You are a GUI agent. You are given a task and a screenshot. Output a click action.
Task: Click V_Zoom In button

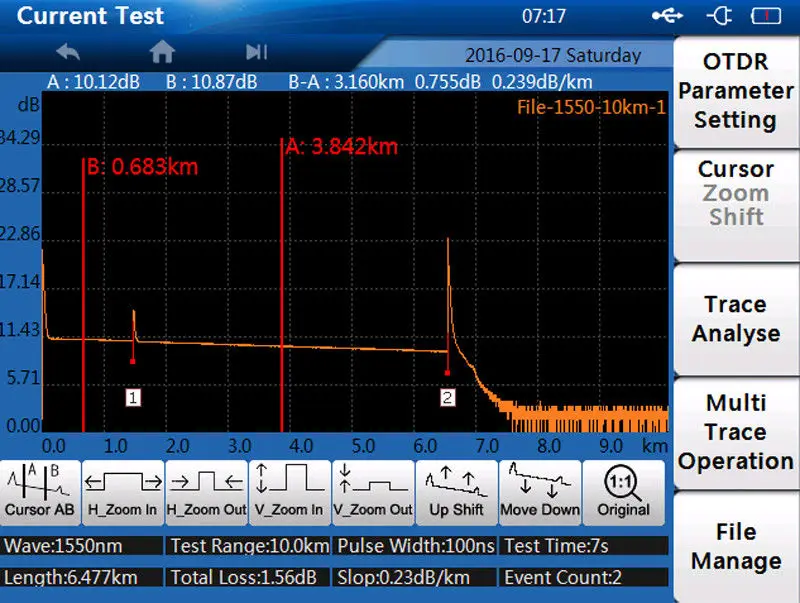(289, 492)
